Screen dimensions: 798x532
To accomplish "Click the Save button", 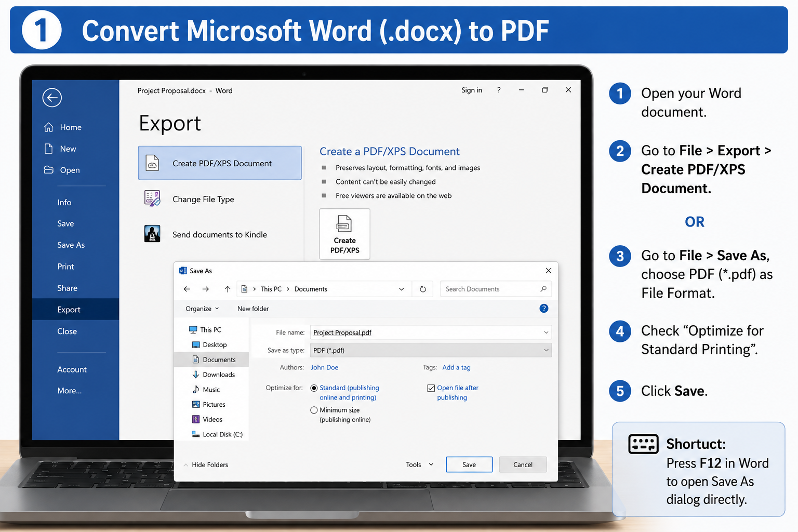I will click(x=469, y=464).
